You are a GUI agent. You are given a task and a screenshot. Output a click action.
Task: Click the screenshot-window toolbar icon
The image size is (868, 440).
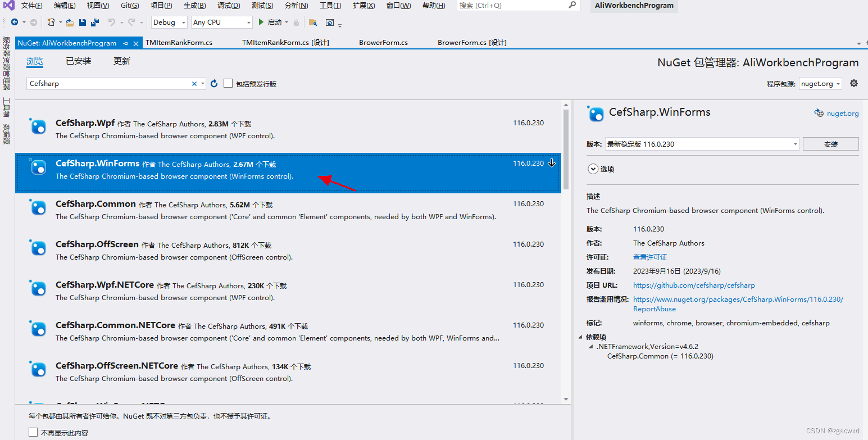tap(330, 22)
